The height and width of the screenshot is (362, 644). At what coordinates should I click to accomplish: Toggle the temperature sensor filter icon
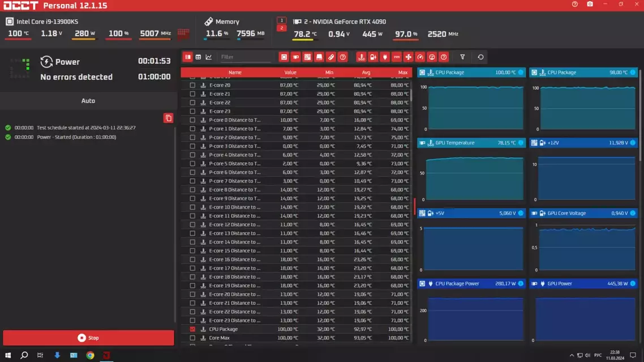pos(362,57)
